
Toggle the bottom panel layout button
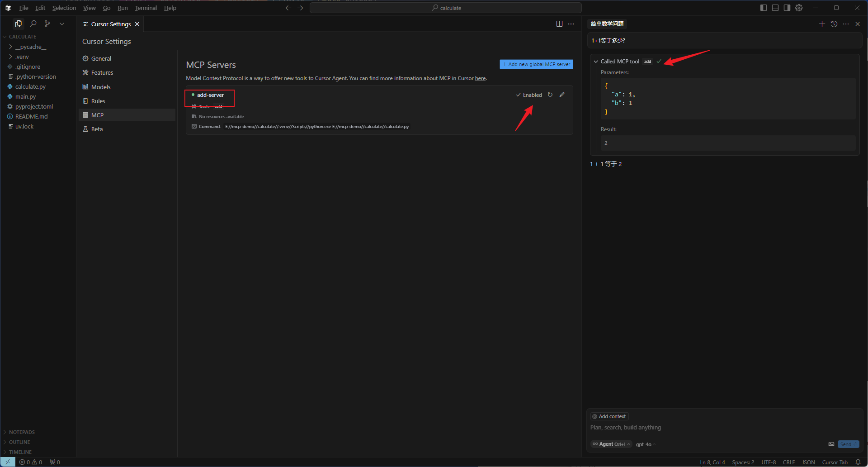[775, 8]
